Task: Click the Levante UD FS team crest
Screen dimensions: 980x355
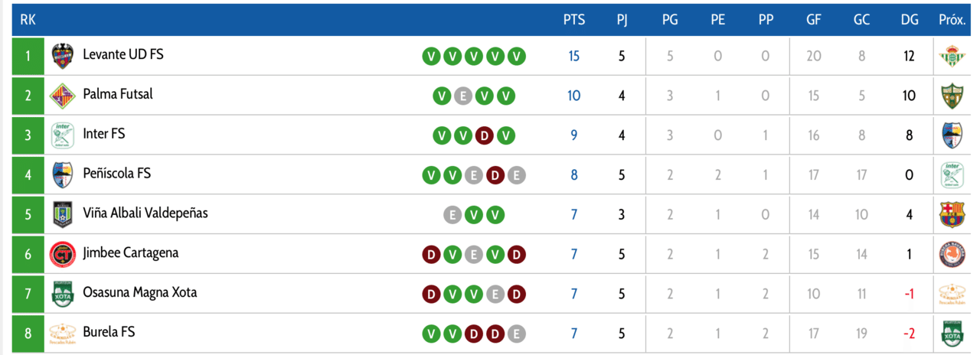Action: [62, 56]
